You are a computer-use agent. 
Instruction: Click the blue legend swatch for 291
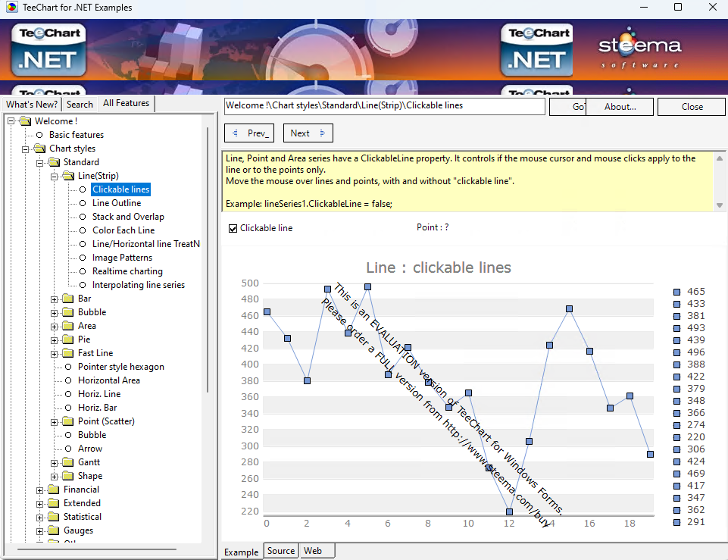(x=677, y=522)
